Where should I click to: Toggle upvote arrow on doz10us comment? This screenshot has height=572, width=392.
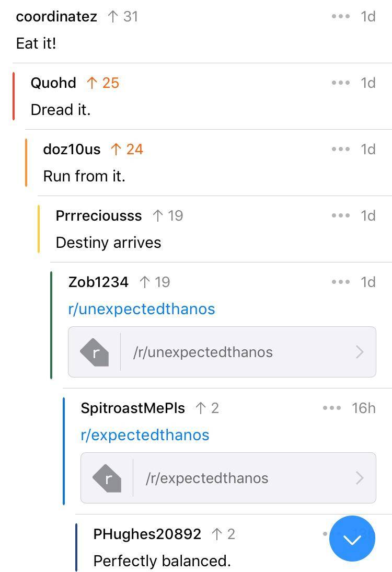116,150
